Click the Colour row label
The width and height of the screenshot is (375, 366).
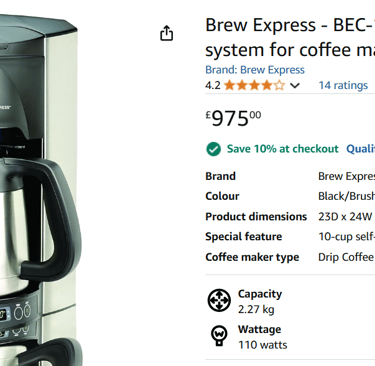point(222,196)
